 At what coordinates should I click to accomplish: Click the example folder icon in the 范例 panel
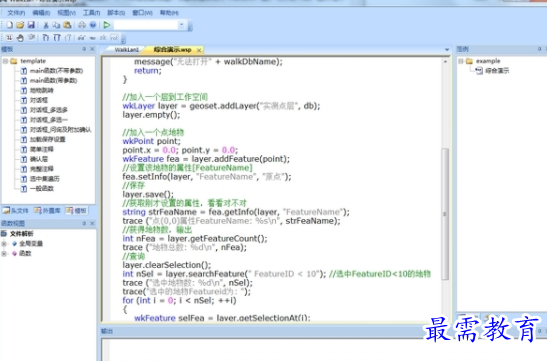pyautogui.click(x=470, y=61)
